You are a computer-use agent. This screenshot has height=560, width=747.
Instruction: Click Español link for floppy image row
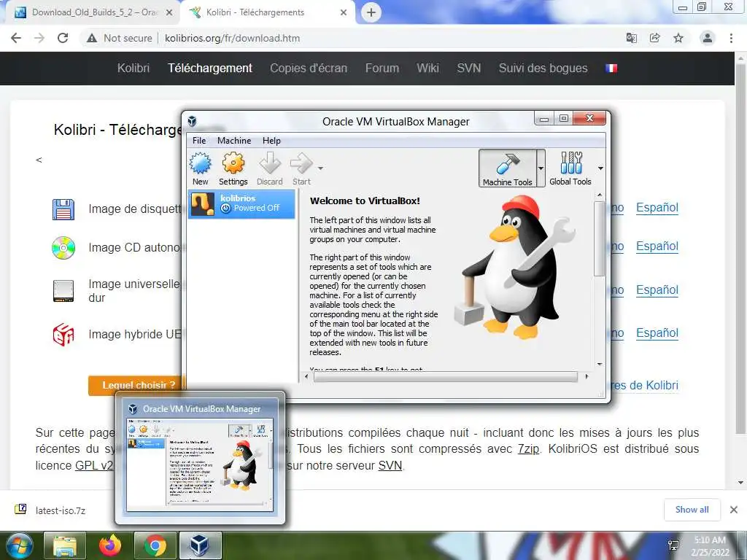click(657, 208)
